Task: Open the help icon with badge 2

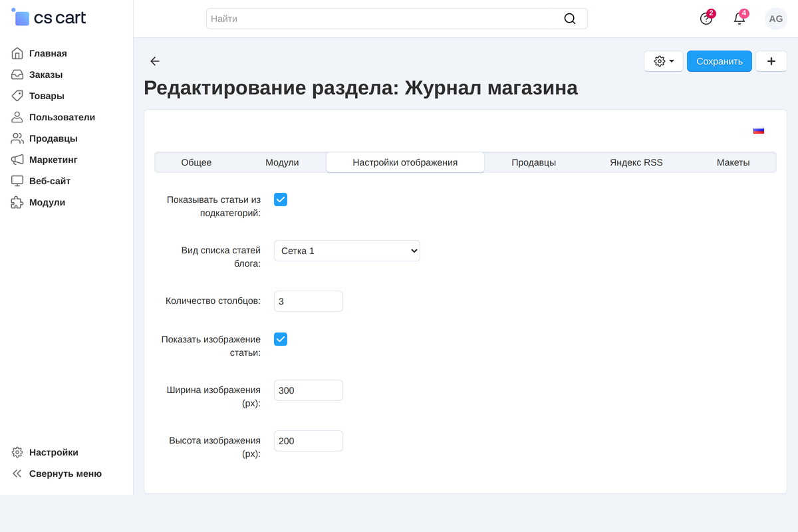Action: point(706,19)
